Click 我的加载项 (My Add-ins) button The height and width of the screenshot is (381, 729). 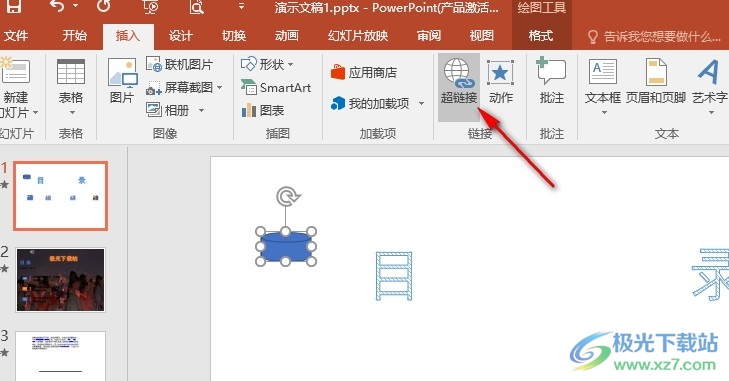371,103
